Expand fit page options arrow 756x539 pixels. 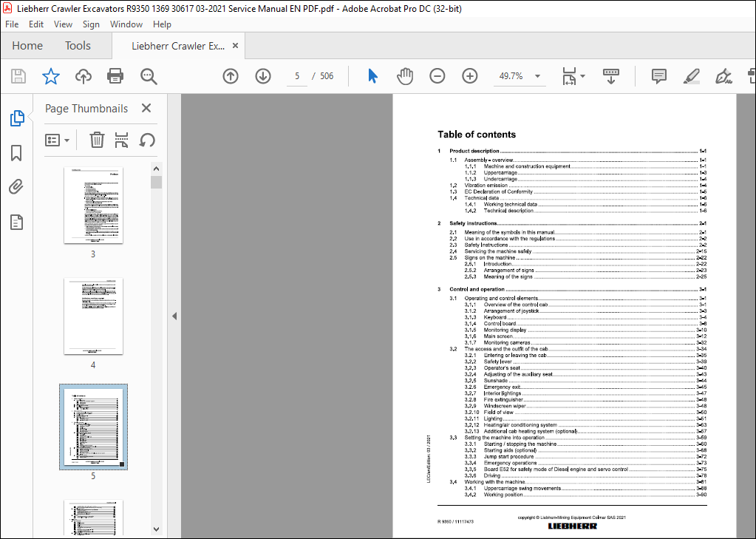pos(583,76)
